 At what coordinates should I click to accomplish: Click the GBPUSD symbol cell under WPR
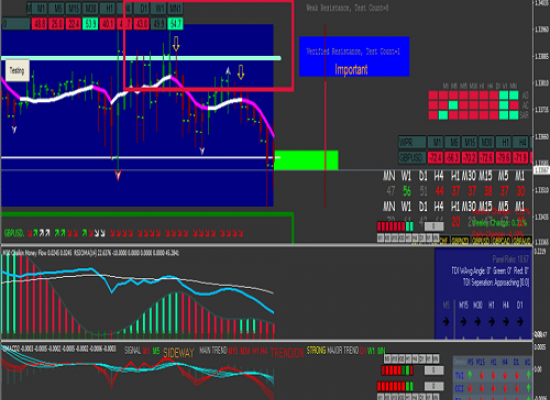tap(412, 158)
